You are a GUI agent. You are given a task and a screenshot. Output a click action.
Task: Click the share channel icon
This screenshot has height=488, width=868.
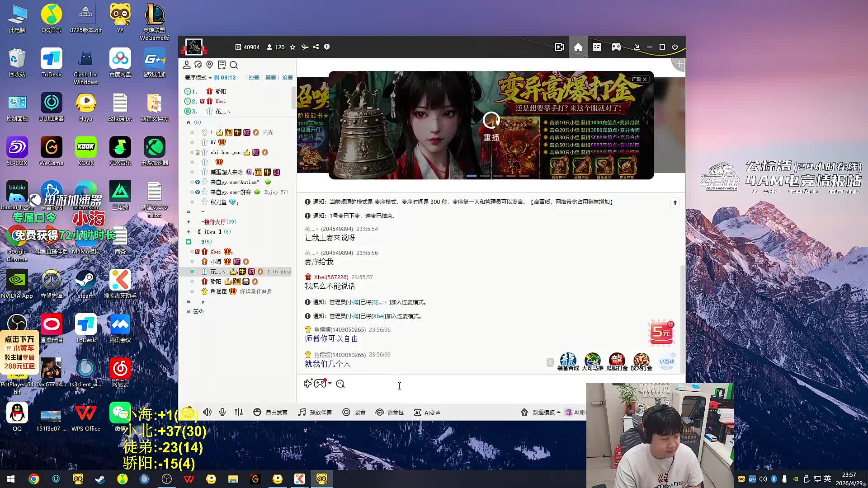(316, 47)
